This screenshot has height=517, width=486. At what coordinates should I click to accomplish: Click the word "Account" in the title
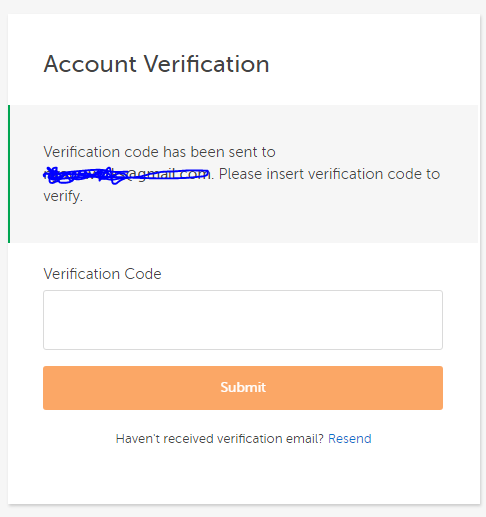click(90, 64)
